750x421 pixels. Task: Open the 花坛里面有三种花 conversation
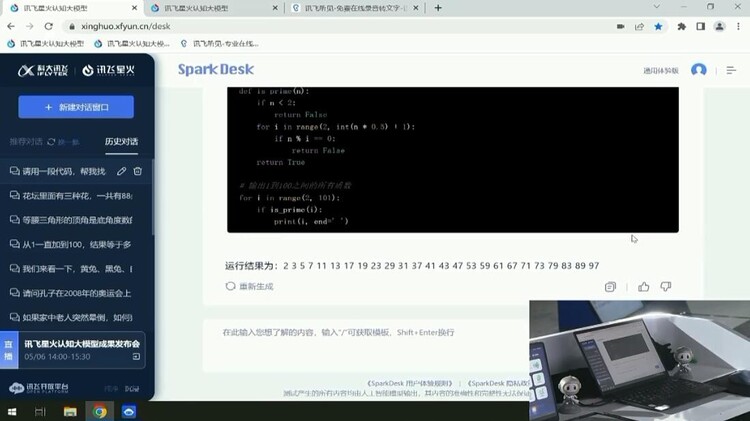pyautogui.click(x=72, y=196)
